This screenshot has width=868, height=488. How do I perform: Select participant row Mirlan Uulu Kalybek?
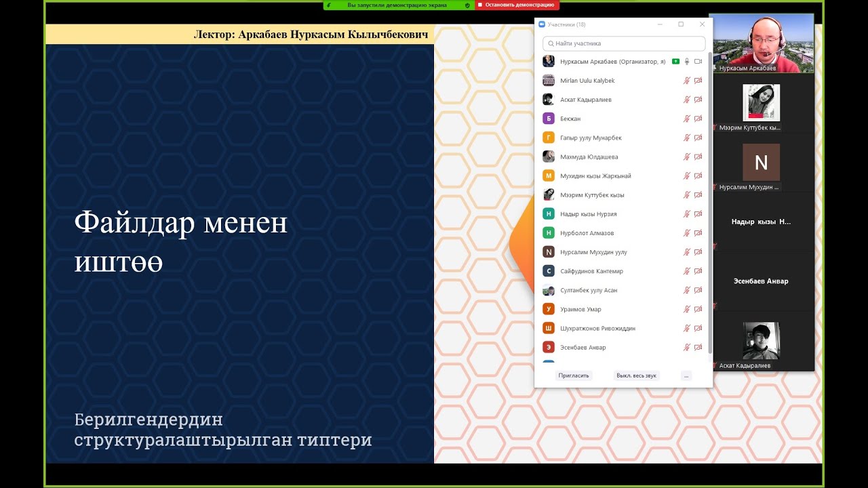tap(624, 81)
